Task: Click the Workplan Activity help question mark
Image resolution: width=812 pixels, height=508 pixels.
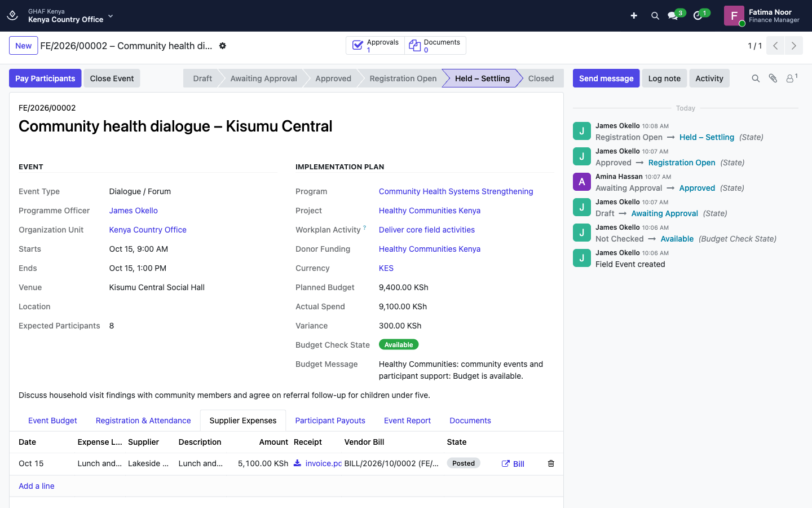Action: (x=365, y=227)
